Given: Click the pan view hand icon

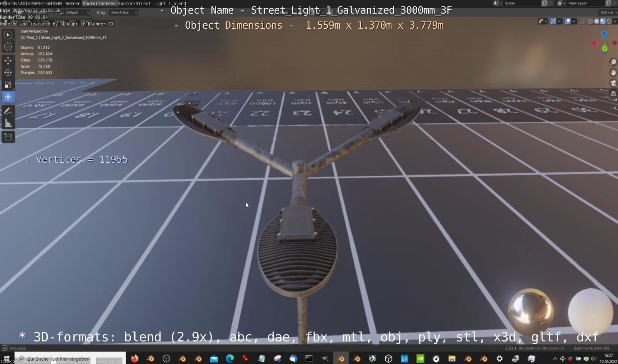Looking at the screenshot, I should point(613,73).
